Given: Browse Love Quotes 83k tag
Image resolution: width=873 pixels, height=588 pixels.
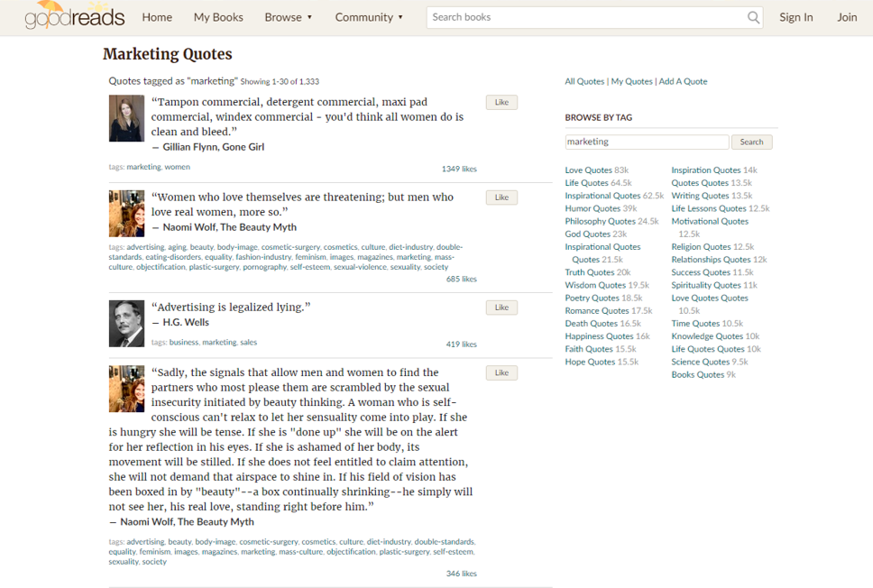Looking at the screenshot, I should (589, 170).
